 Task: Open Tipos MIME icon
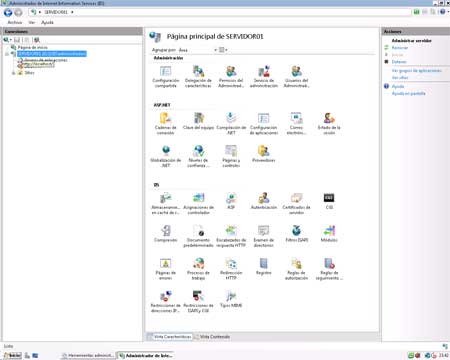point(231,299)
